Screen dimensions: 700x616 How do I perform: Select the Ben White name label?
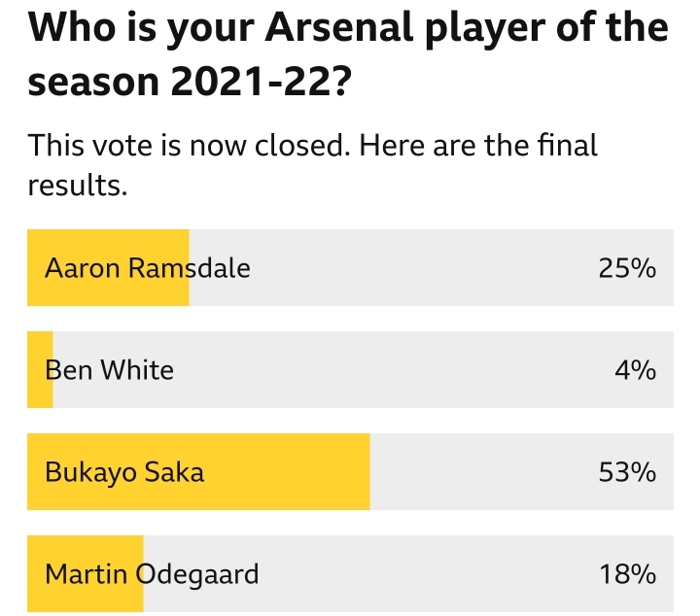[x=109, y=370]
